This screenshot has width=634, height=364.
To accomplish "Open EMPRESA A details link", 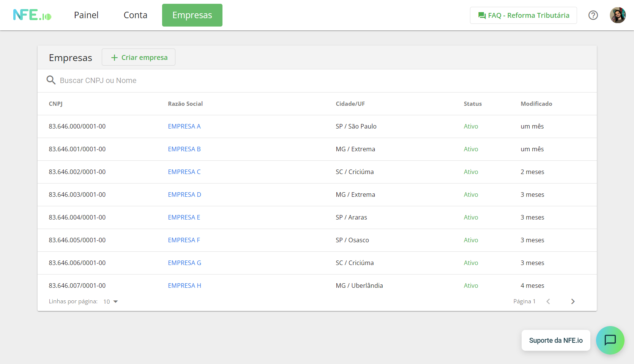I will [184, 126].
